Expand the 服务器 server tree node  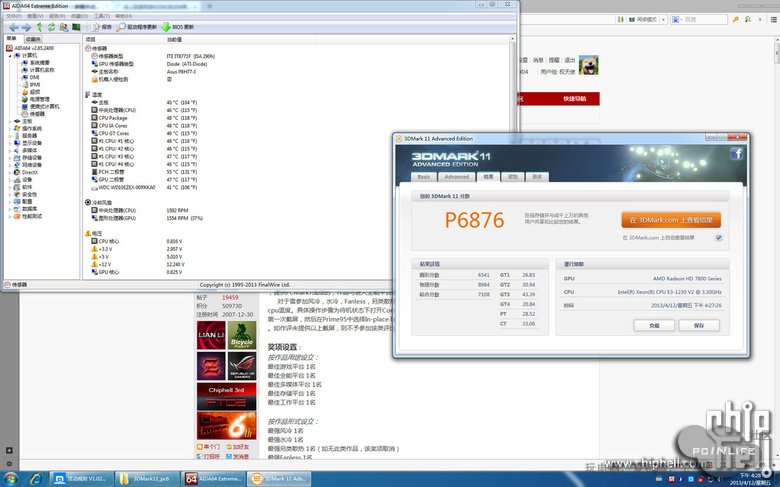[10, 136]
